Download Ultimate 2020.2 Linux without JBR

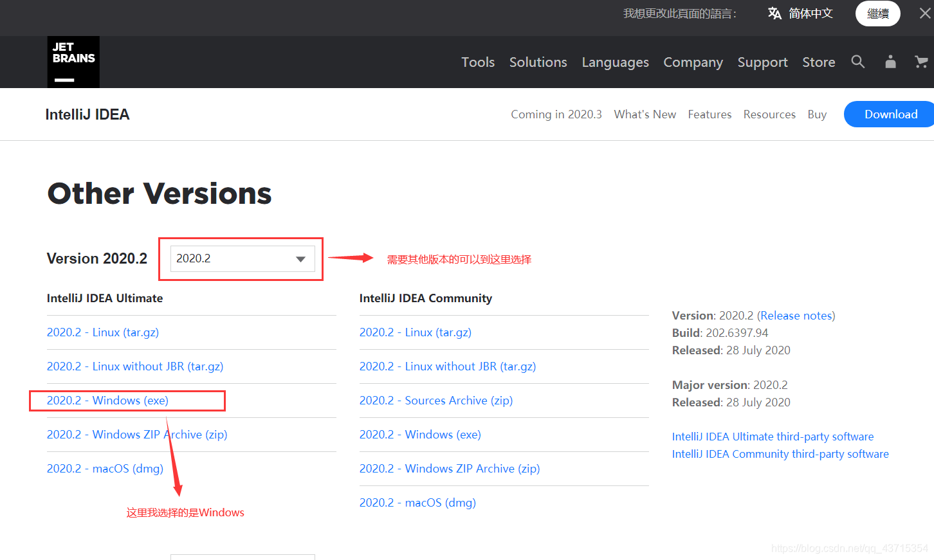(x=135, y=366)
